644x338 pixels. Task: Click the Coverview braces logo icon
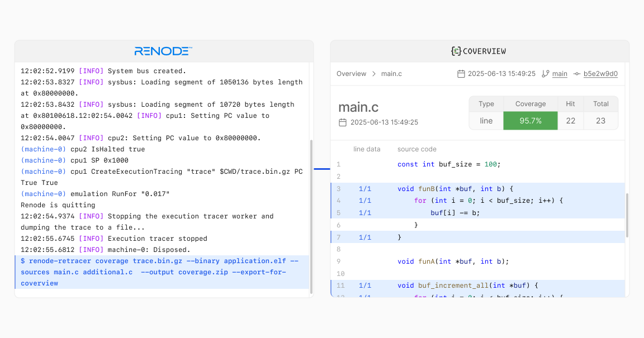click(456, 51)
